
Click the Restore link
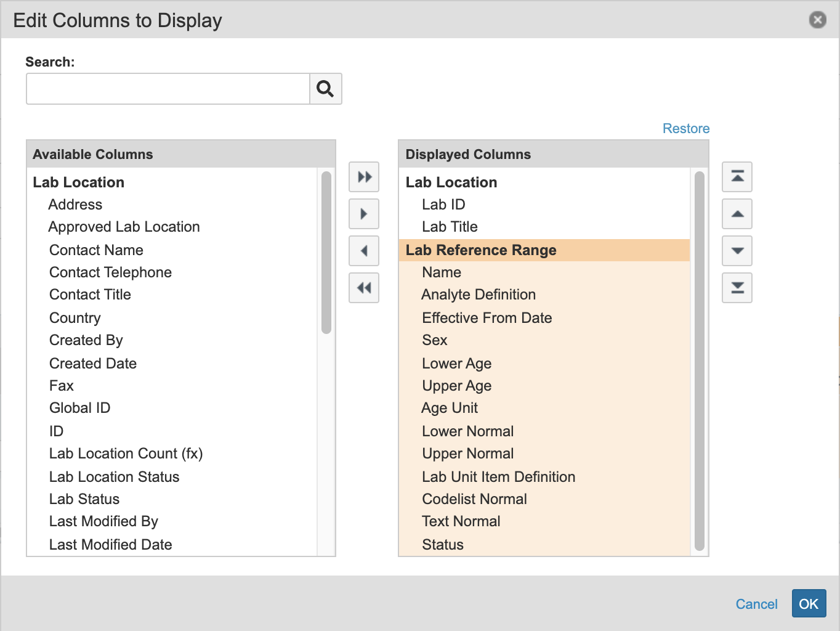(x=685, y=129)
